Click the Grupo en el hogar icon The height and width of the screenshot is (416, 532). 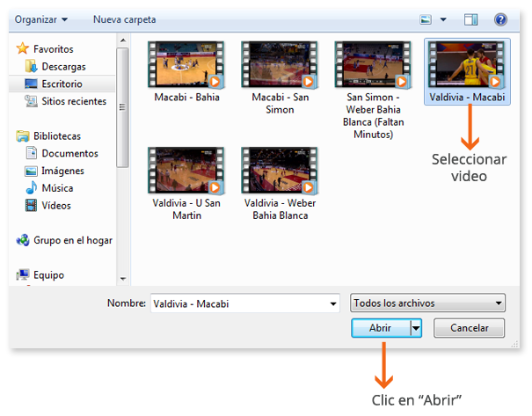coord(23,240)
